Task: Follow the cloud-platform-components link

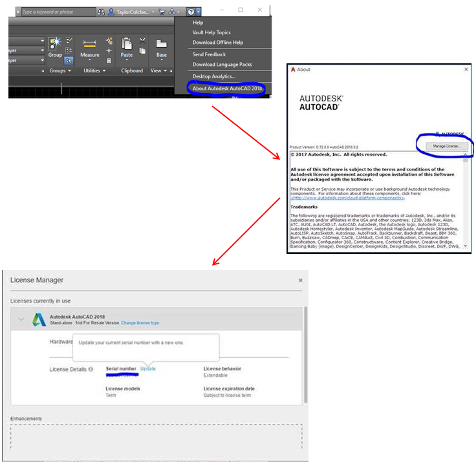Action: [347, 198]
